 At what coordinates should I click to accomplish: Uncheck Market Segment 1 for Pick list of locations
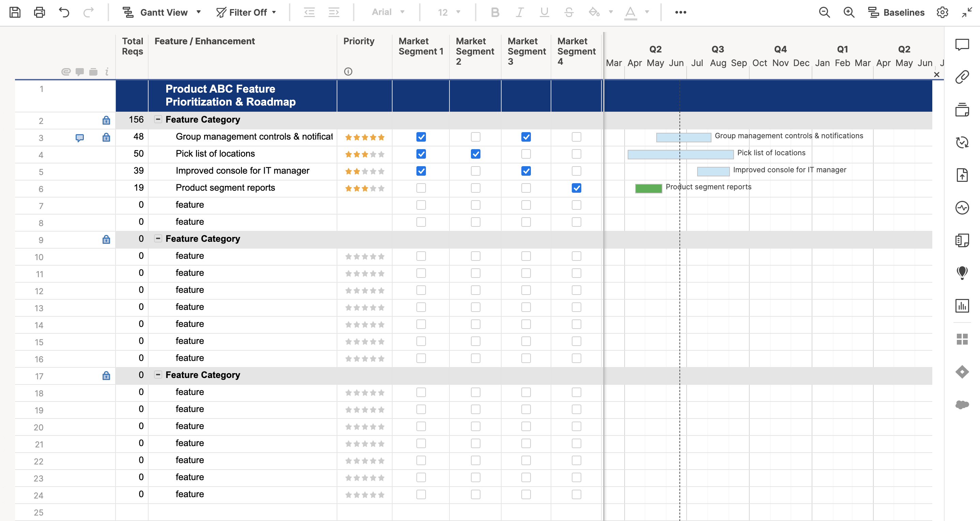coord(421,154)
